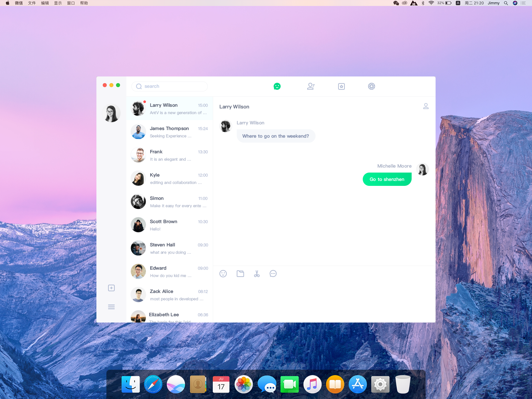Open the 显示 menu

tap(58, 3)
